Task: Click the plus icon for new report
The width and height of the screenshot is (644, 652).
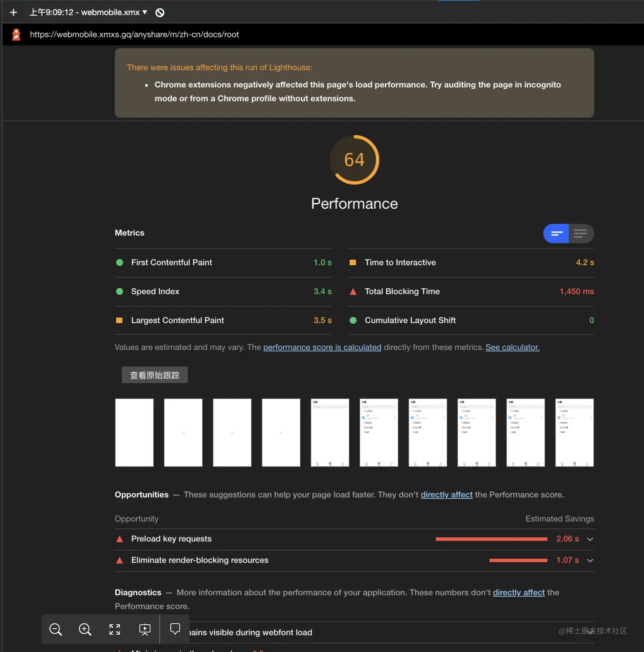Action: 14,12
